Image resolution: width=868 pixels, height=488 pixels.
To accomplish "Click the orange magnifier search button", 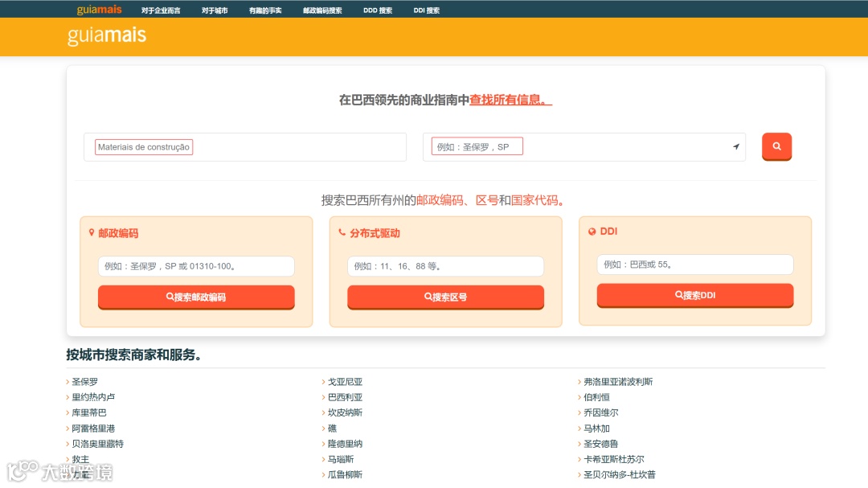I will (776, 146).
